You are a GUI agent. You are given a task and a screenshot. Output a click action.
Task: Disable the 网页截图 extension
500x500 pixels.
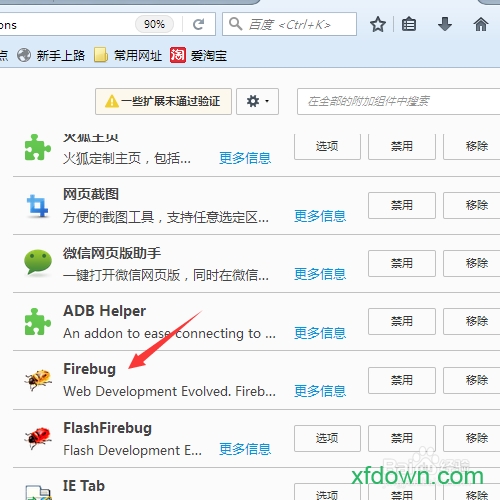402,205
